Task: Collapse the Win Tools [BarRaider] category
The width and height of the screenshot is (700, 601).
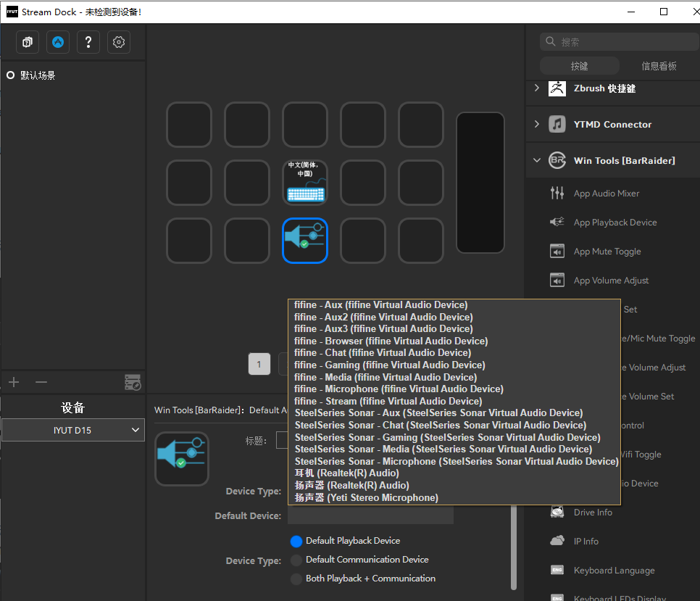Action: 537,160
